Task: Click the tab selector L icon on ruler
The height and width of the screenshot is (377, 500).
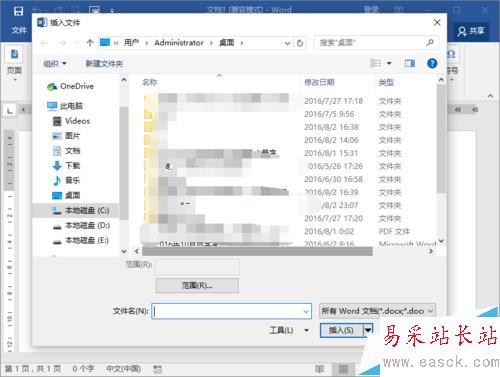Action: (x=10, y=110)
